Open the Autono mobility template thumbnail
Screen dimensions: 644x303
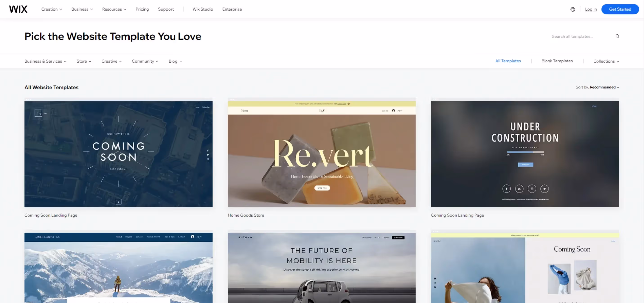click(x=322, y=268)
